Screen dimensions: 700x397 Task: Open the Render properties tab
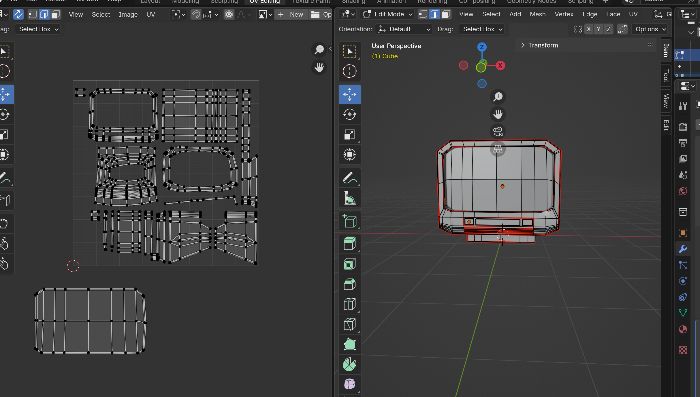coord(683,126)
